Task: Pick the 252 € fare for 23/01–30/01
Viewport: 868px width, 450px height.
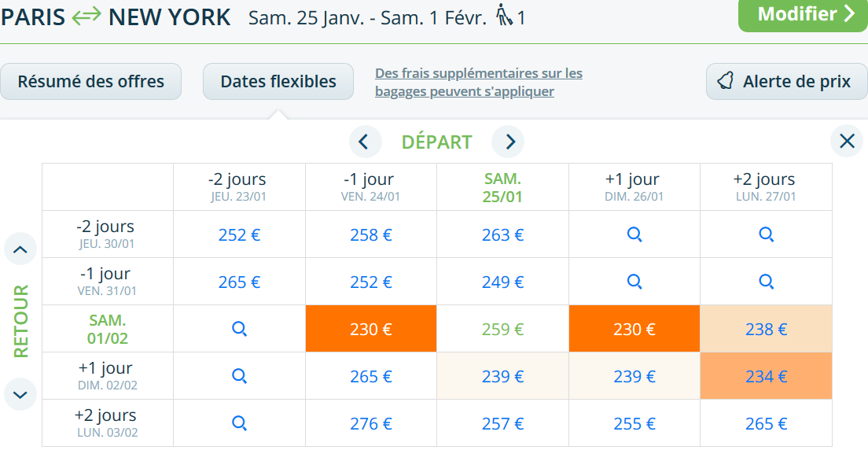Action: (239, 234)
